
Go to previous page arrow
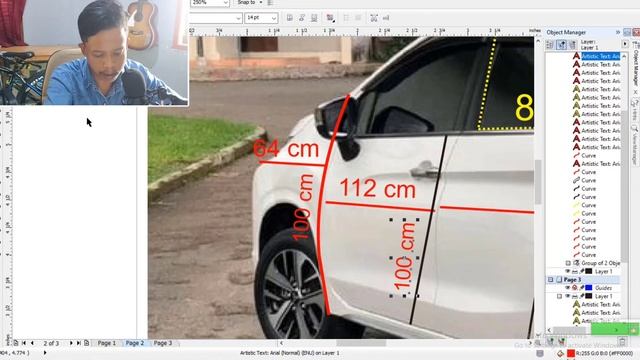click(32, 343)
